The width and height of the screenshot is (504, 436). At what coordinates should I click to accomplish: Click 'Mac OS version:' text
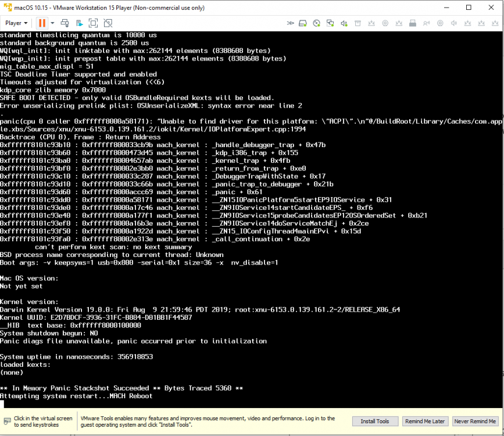click(29, 278)
